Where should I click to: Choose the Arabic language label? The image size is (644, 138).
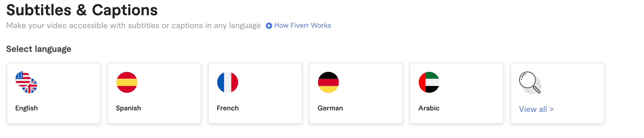(x=429, y=108)
